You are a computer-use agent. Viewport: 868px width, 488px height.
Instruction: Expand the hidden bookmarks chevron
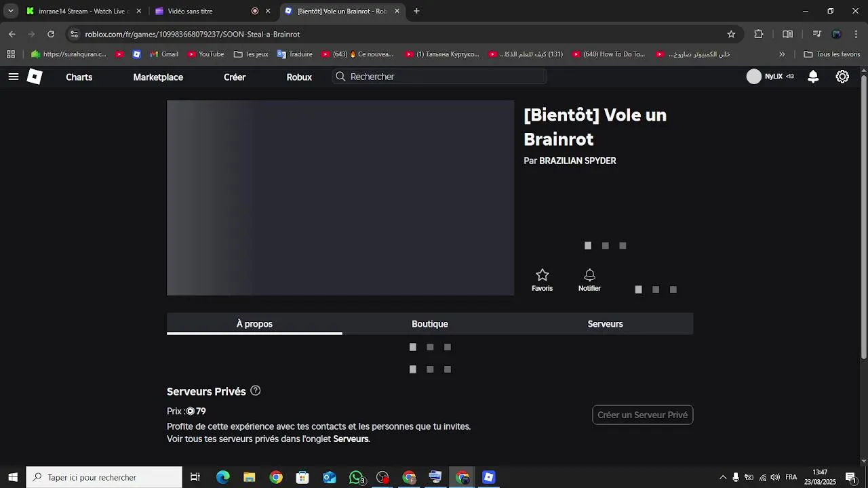pos(782,54)
